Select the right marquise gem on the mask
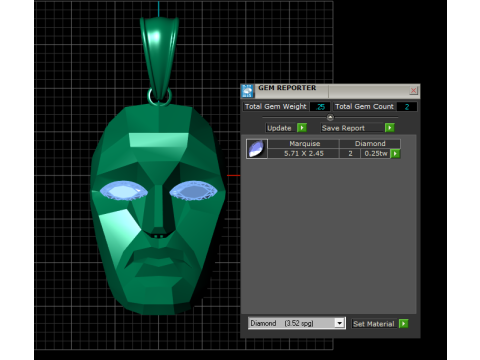480x360 pixels. click(194, 191)
